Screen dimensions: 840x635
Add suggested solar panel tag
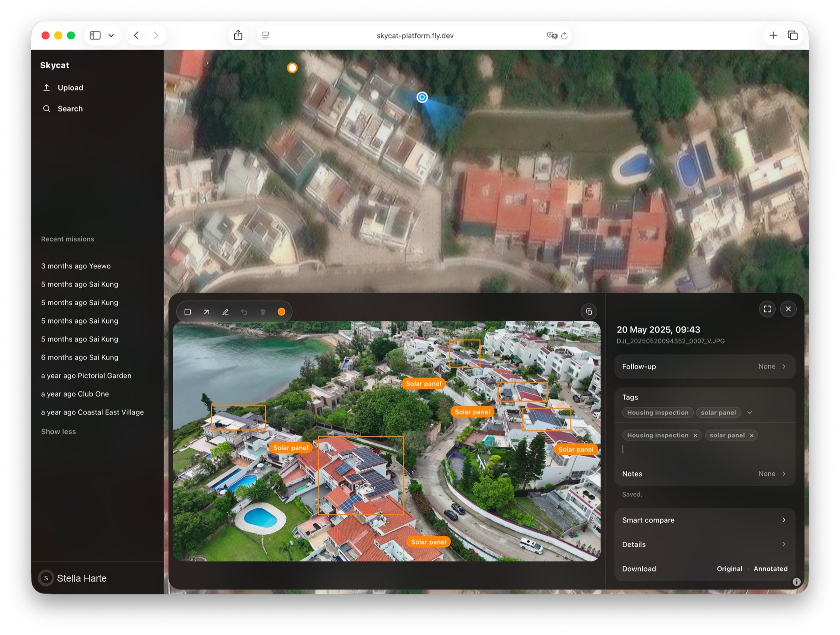718,412
